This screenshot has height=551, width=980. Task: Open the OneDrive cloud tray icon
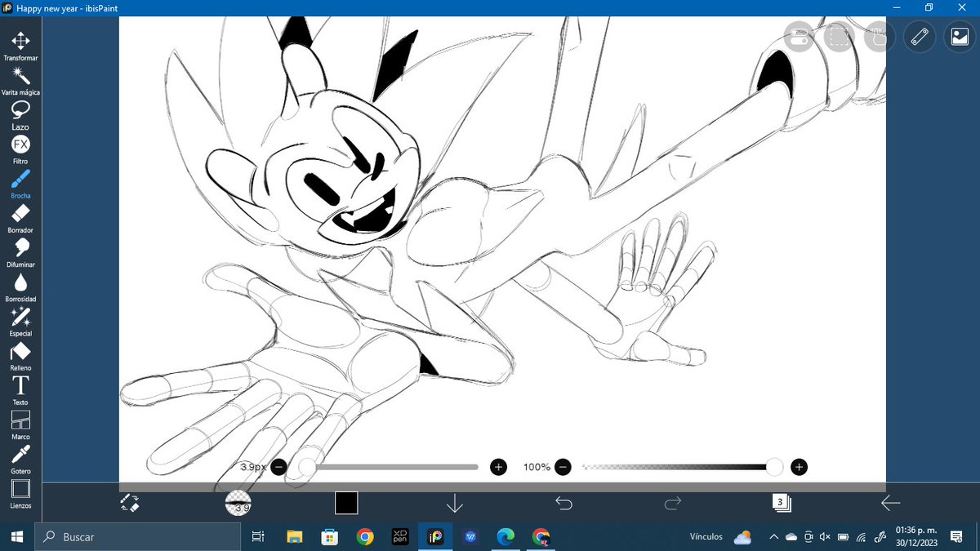point(791,536)
